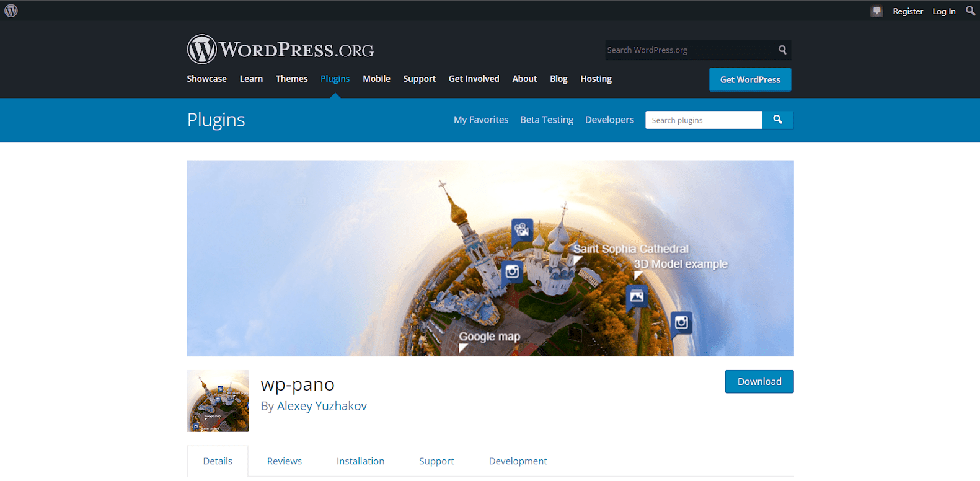Select Plugins in the main navigation
Image resolution: width=980 pixels, height=481 pixels.
click(x=335, y=79)
